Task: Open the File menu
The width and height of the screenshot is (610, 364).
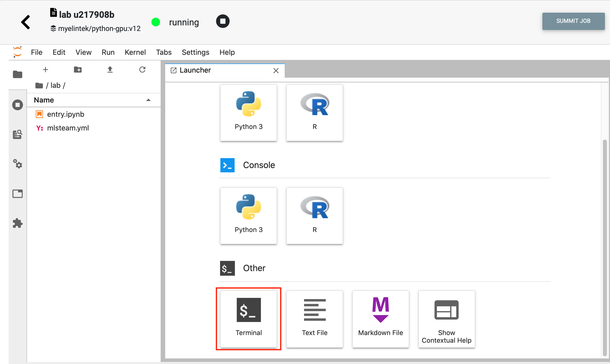Action: coord(37,52)
